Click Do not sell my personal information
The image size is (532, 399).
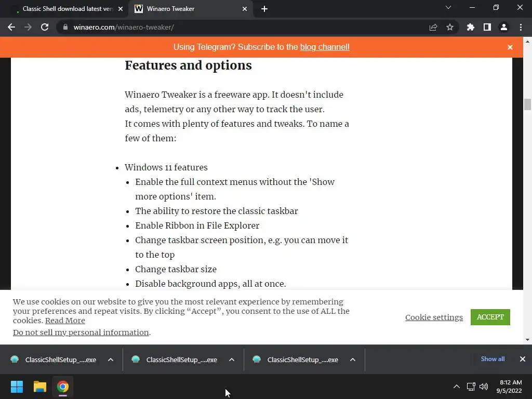(x=81, y=332)
